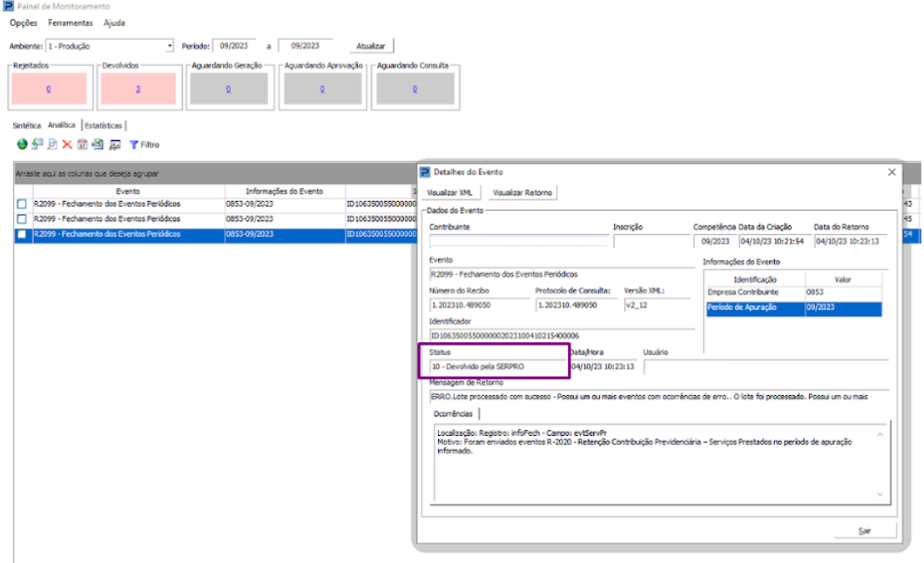
Task: Click the green globe toolbar icon
Action: (x=22, y=144)
